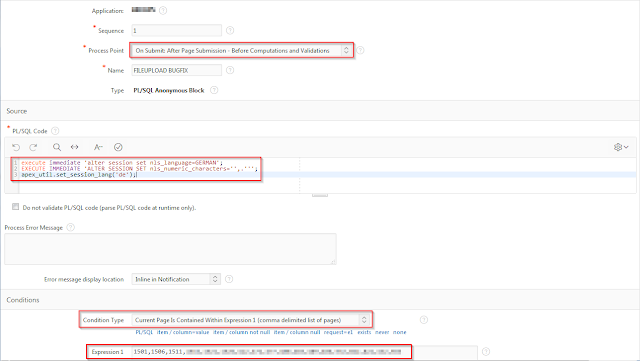640x361 pixels.
Task: Click line 1 execute immediate nls_language code
Action: (x=122, y=163)
